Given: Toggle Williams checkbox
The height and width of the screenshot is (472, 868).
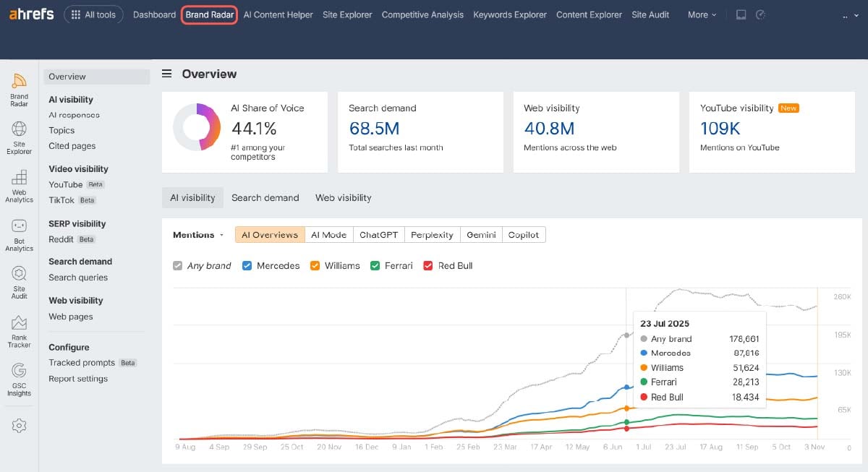Looking at the screenshot, I should (315, 266).
